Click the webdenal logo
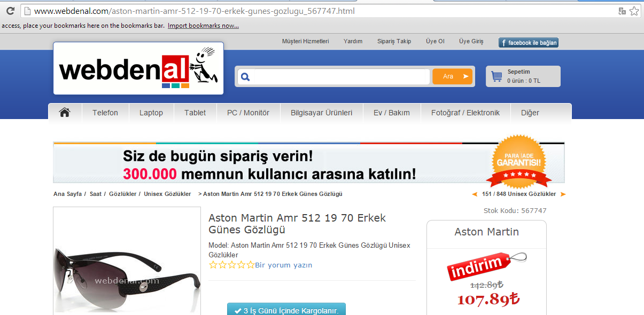 tap(138, 68)
